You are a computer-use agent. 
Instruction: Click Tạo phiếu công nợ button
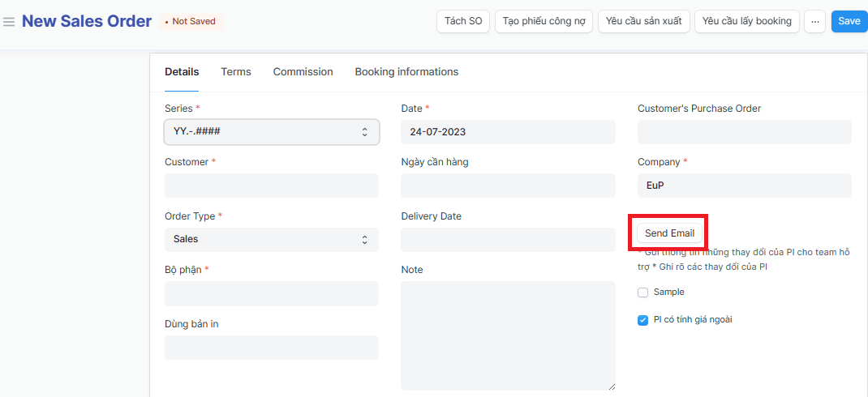pyautogui.click(x=544, y=21)
